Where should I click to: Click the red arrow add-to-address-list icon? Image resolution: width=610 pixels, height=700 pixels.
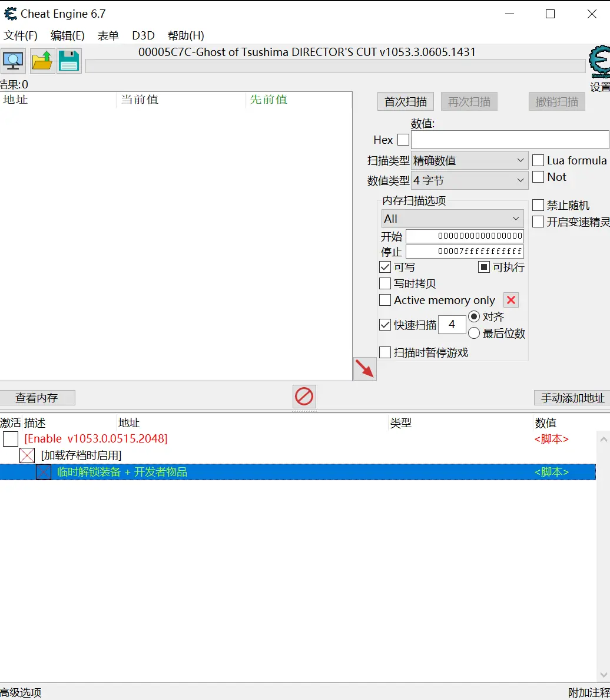365,369
